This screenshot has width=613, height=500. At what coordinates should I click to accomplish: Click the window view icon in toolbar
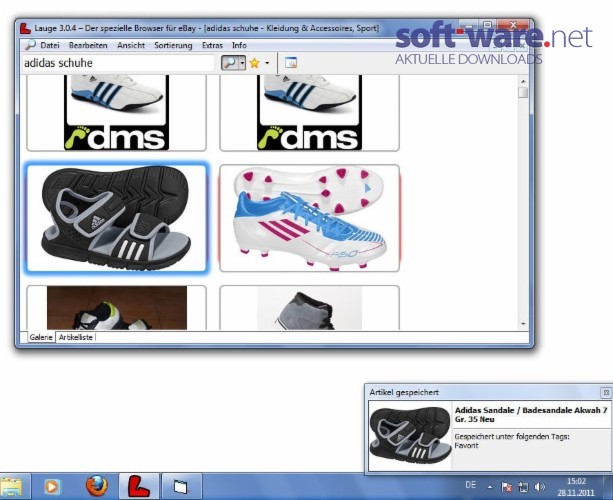pos(290,63)
